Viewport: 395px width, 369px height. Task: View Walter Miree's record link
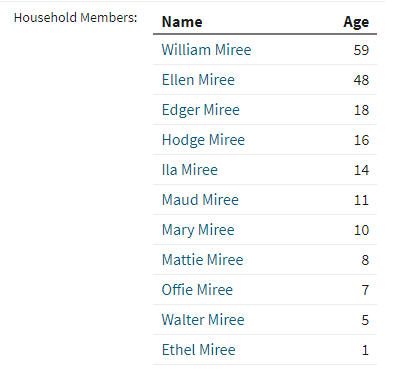click(x=203, y=320)
